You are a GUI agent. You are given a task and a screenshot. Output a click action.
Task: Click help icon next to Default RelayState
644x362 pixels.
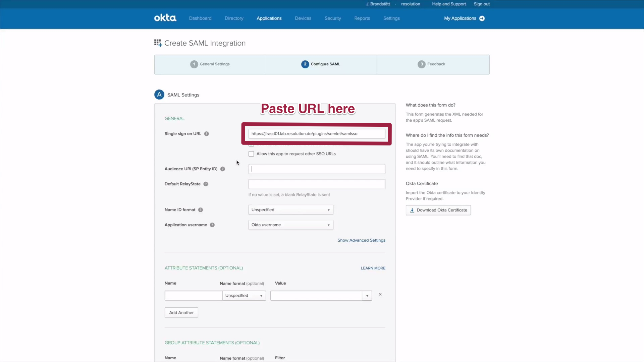pyautogui.click(x=206, y=184)
